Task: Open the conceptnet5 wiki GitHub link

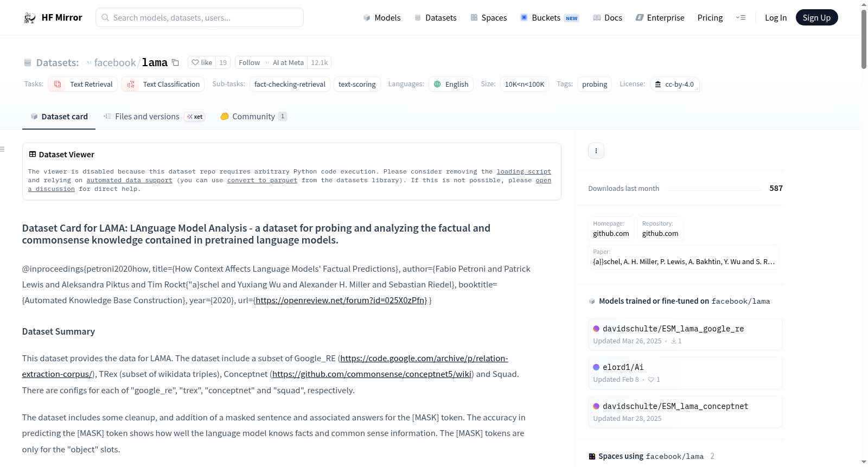Action: click(373, 374)
